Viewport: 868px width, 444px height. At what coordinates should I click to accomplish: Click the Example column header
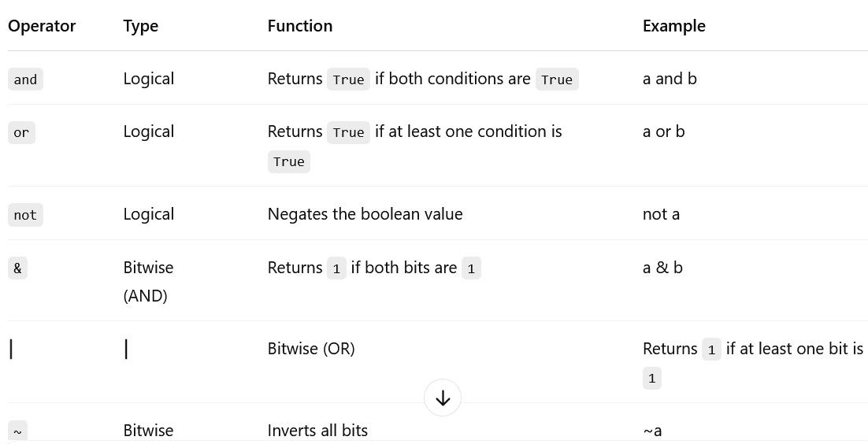673,26
